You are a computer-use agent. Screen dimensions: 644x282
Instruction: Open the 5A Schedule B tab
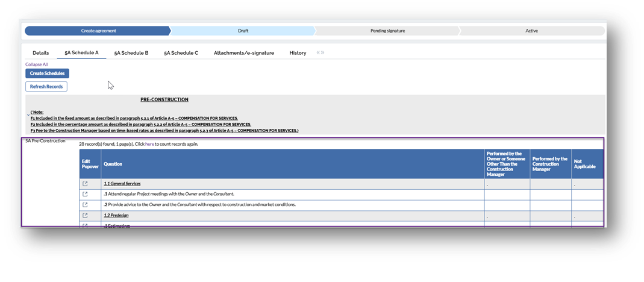(131, 53)
